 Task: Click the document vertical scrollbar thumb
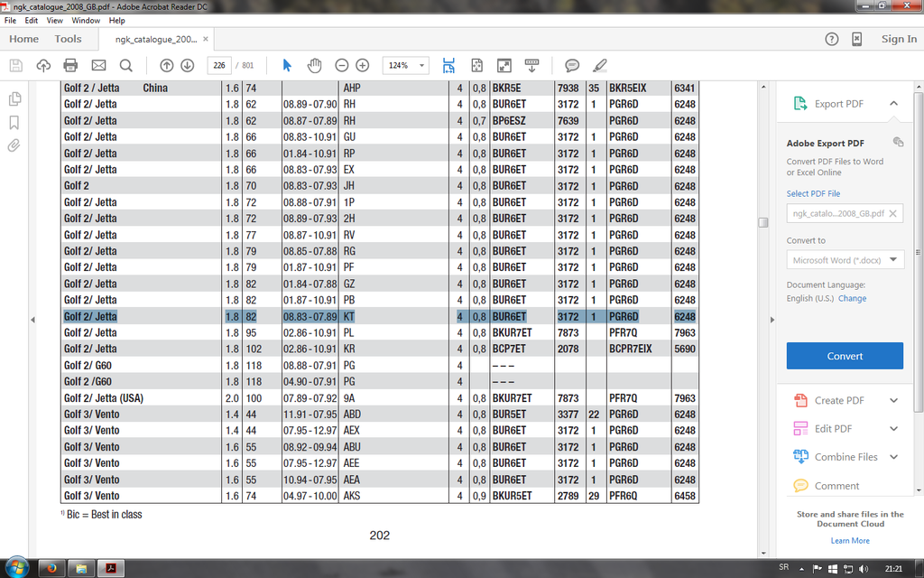click(x=763, y=222)
